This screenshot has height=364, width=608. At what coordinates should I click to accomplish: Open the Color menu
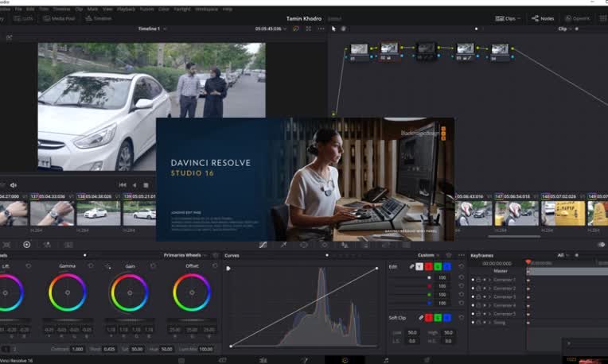coord(164,9)
